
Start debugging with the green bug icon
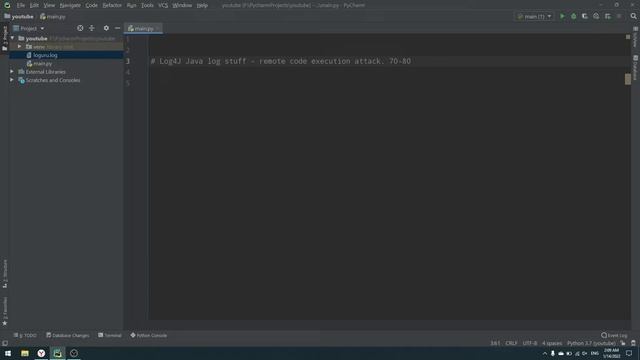point(573,16)
